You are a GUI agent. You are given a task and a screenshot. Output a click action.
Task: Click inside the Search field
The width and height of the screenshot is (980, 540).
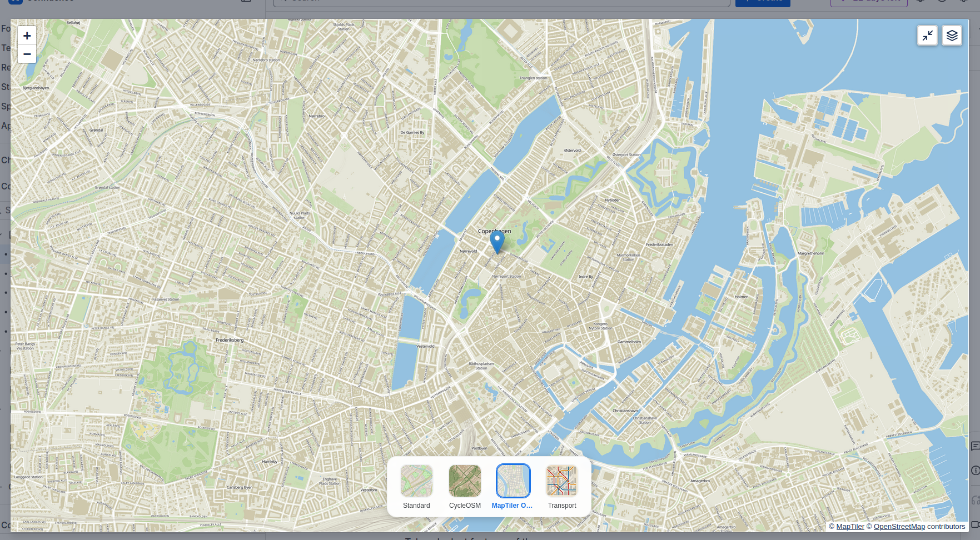(500, 2)
